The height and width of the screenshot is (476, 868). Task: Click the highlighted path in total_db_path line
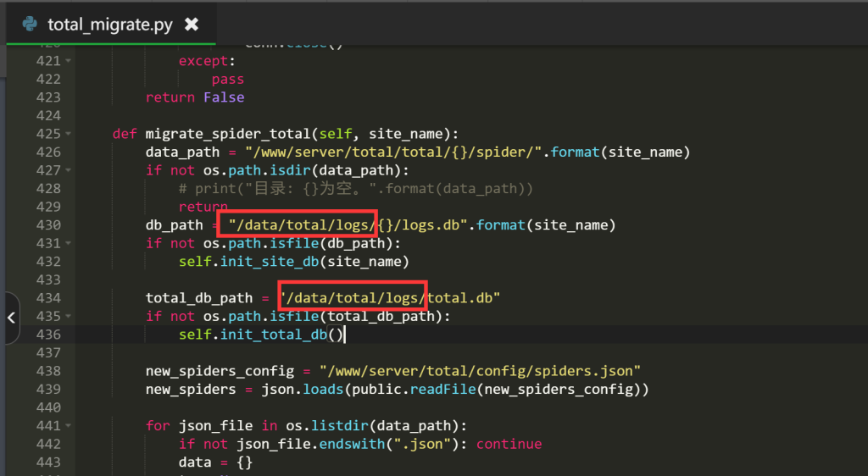(x=352, y=297)
